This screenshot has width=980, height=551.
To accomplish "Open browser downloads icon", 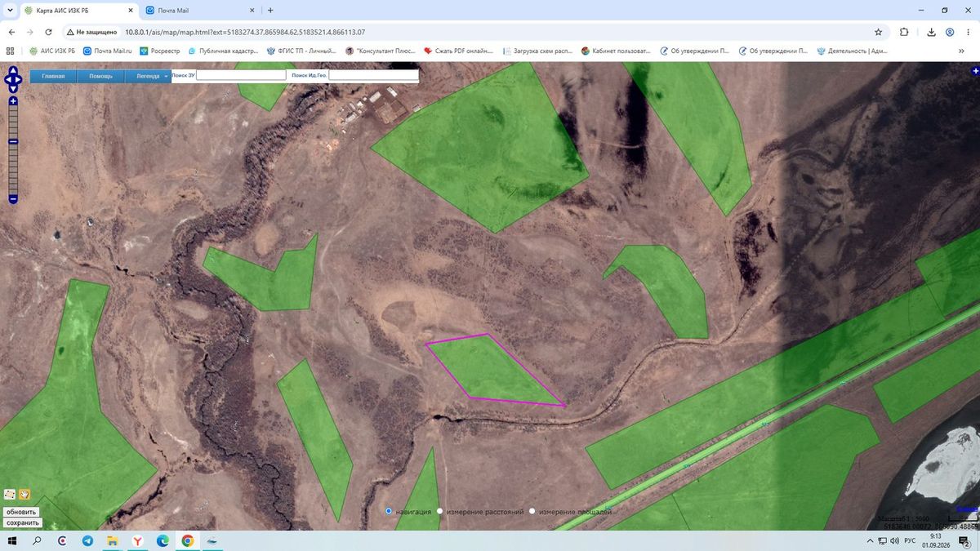I will [931, 32].
